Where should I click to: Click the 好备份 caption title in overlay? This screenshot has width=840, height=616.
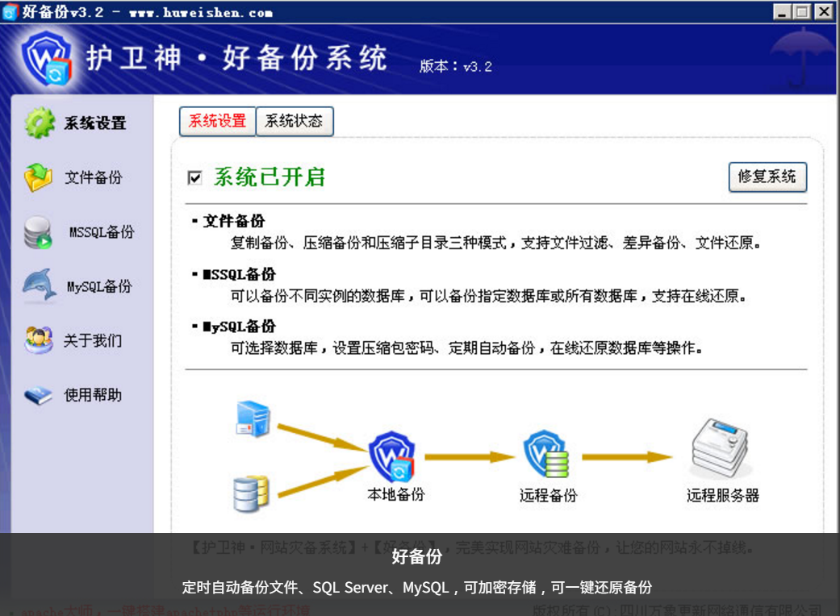(x=417, y=556)
